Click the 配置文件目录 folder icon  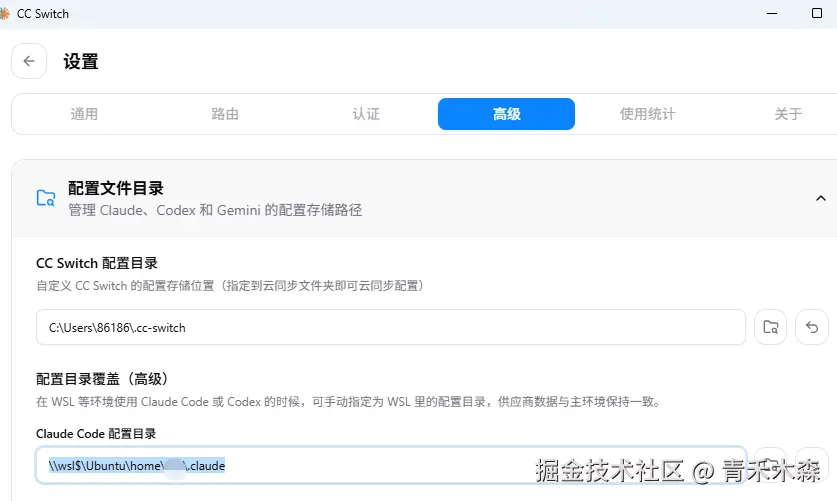pos(46,198)
